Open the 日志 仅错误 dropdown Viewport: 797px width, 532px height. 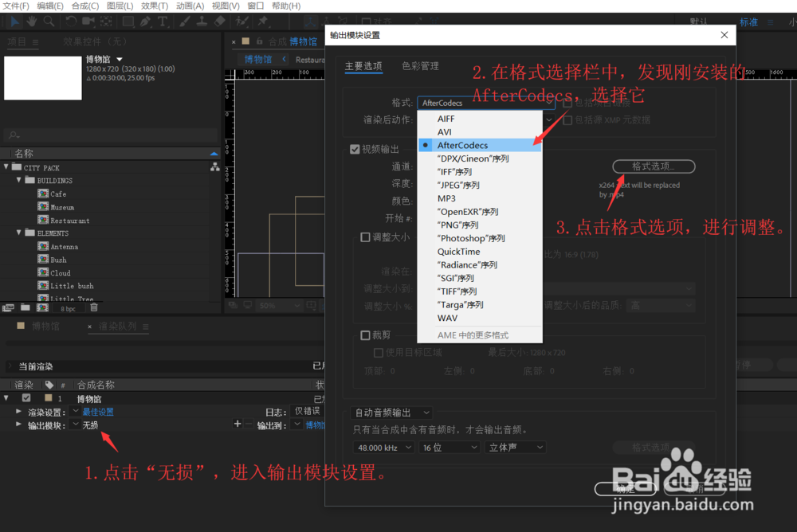click(x=307, y=411)
